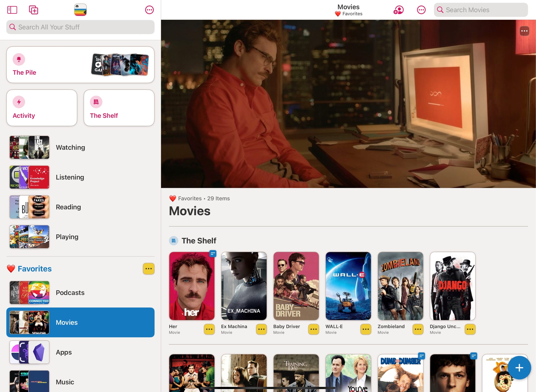
Task: Open the WALL·E poster
Action: point(348,286)
